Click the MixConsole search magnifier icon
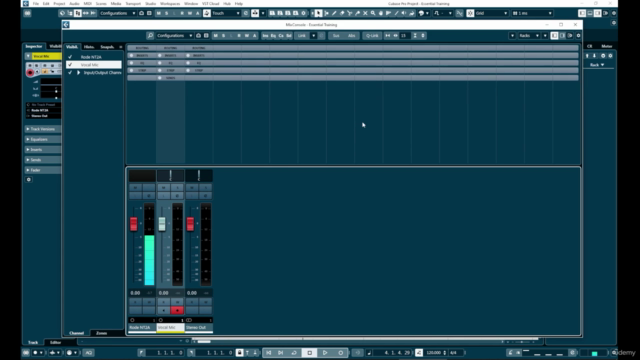 (150, 36)
